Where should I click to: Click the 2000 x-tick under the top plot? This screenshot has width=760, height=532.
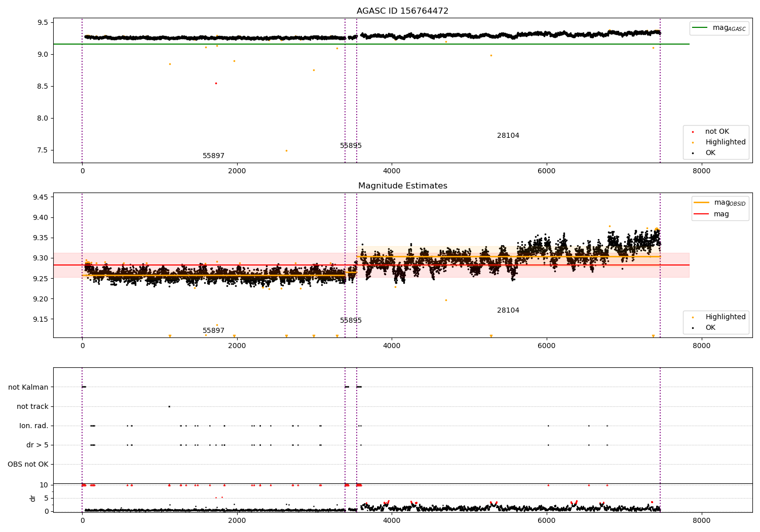pos(237,171)
